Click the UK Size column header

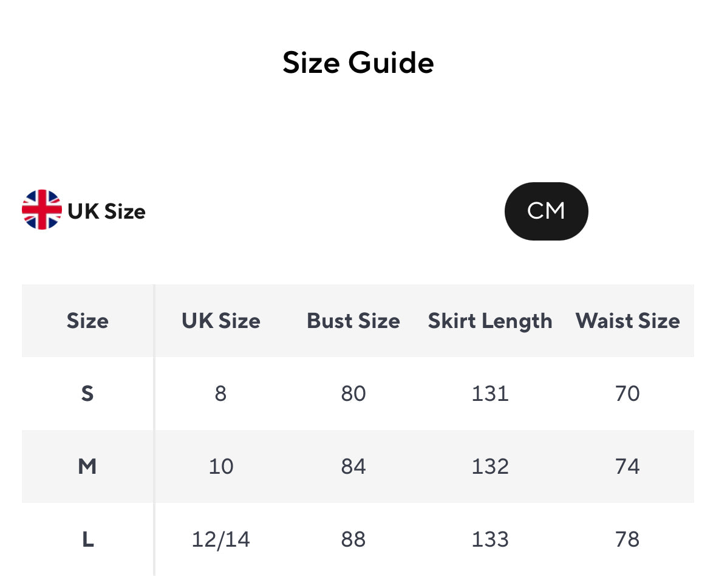(220, 321)
